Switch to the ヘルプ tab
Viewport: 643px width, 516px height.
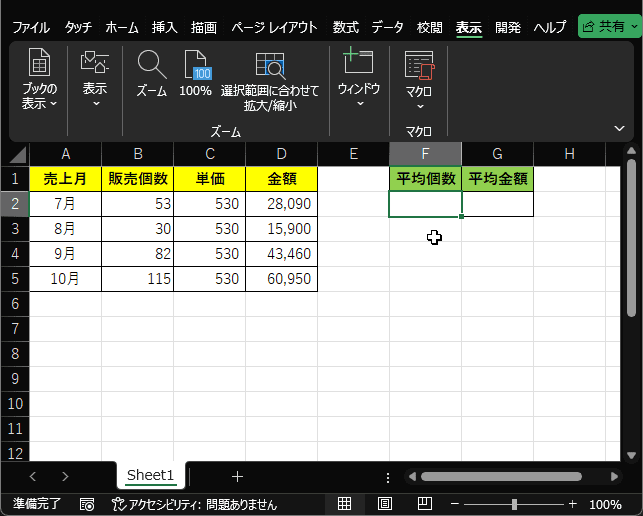(550, 27)
